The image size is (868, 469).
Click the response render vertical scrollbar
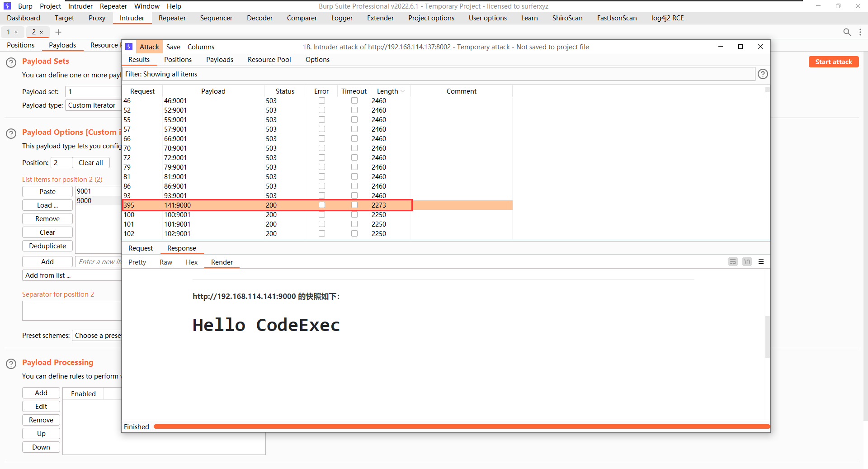coord(767,337)
